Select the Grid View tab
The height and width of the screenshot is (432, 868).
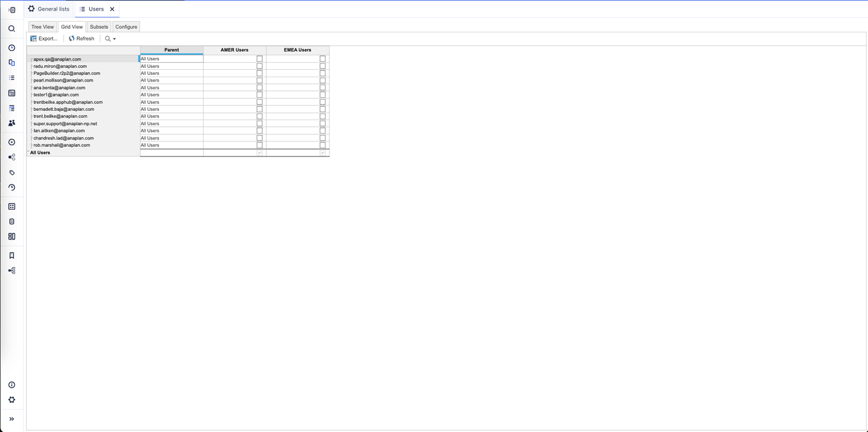[x=72, y=27]
